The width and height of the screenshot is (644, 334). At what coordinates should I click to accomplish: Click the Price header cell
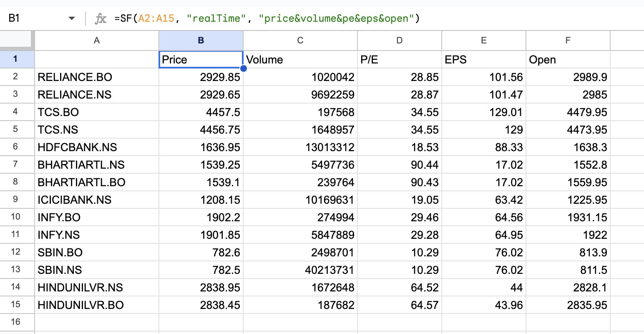coord(201,59)
